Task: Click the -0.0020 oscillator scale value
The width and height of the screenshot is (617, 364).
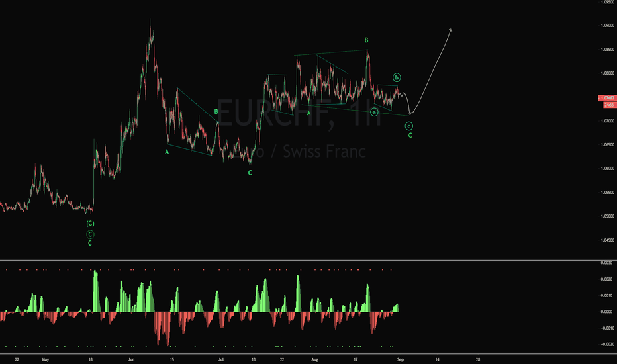Action: (606, 344)
